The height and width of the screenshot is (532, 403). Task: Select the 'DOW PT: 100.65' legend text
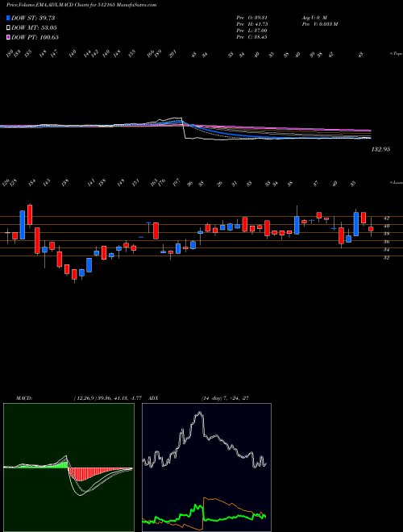(35, 37)
